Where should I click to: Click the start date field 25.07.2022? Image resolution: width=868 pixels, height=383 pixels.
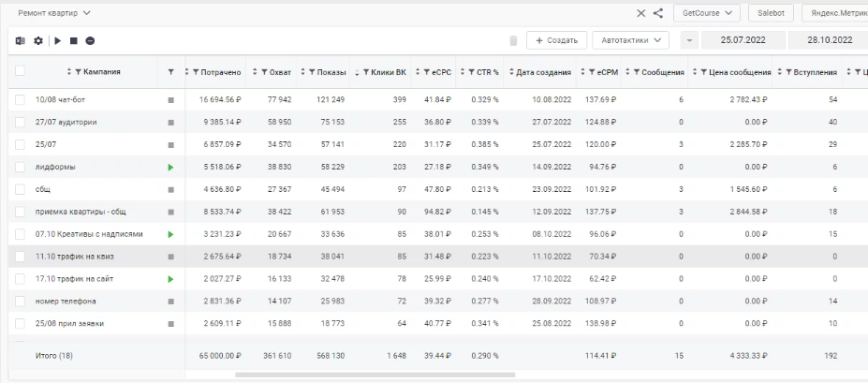[x=743, y=40]
